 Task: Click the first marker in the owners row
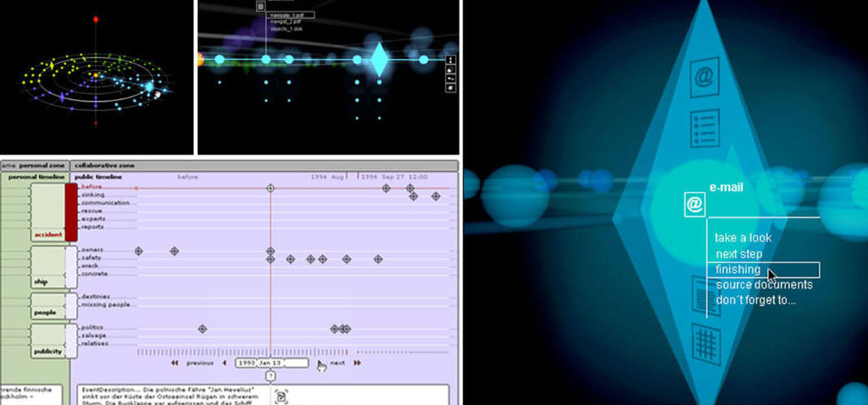coord(138,251)
